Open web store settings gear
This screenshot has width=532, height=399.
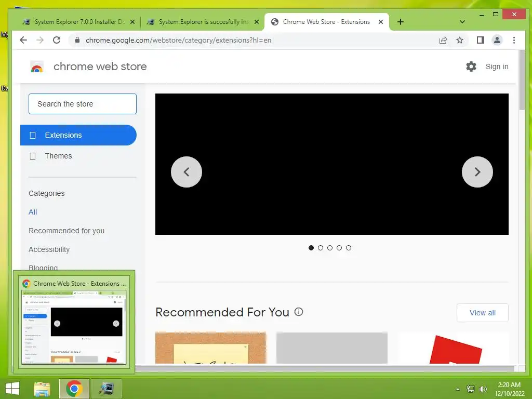pyautogui.click(x=471, y=66)
